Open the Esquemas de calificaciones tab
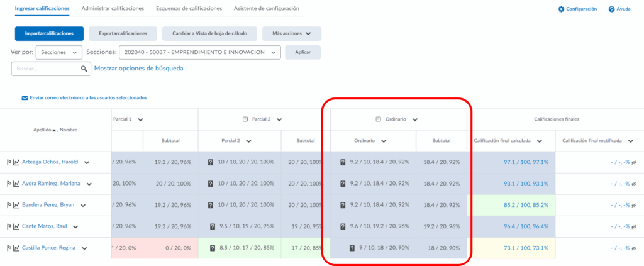 pyautogui.click(x=189, y=9)
